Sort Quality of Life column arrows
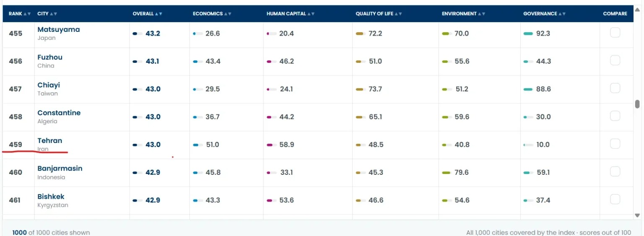Viewport: 644px width, 236px height. pos(398,14)
